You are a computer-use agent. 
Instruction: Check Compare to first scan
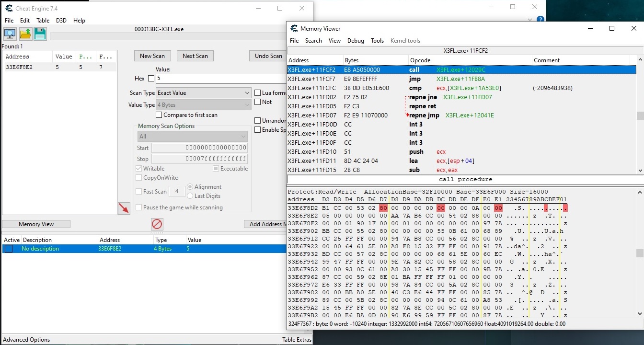(x=159, y=115)
